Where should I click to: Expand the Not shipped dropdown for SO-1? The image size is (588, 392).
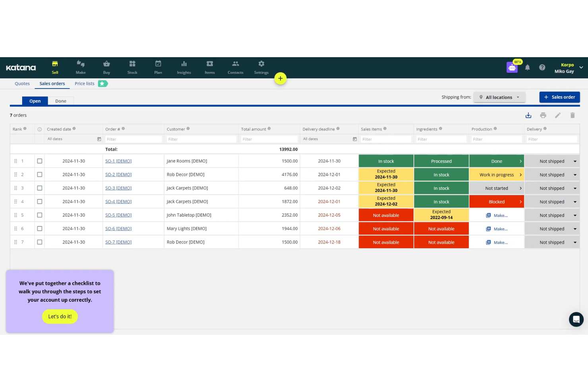pos(574,161)
